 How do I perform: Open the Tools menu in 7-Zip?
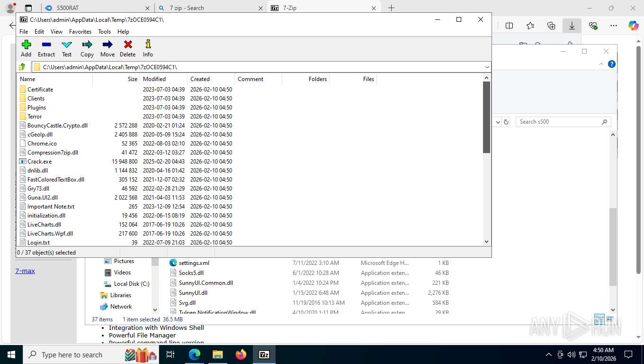104,32
